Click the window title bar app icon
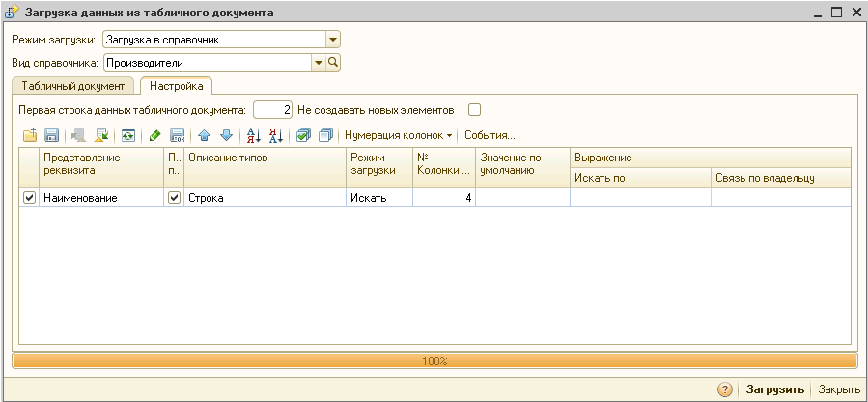The image size is (868, 402). [x=11, y=13]
